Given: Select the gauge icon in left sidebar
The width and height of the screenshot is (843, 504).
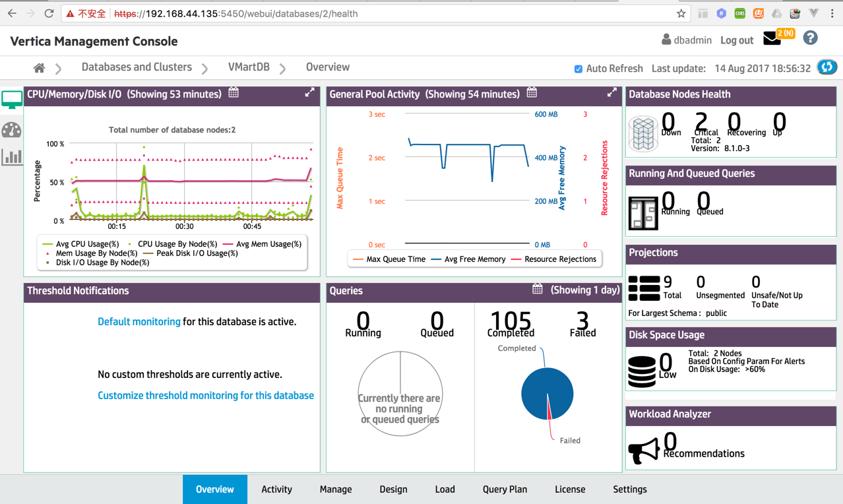Looking at the screenshot, I should coord(11,129).
